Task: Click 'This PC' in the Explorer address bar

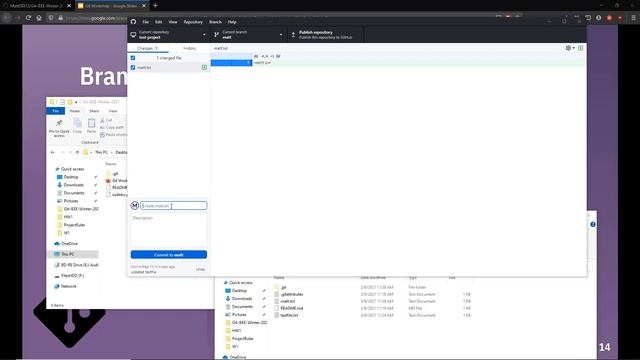Action: [x=101, y=152]
